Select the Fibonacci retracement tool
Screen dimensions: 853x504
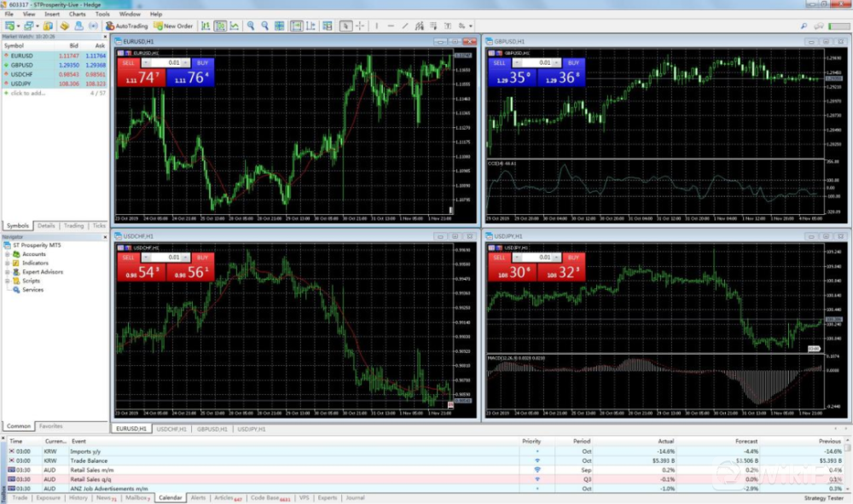(433, 26)
